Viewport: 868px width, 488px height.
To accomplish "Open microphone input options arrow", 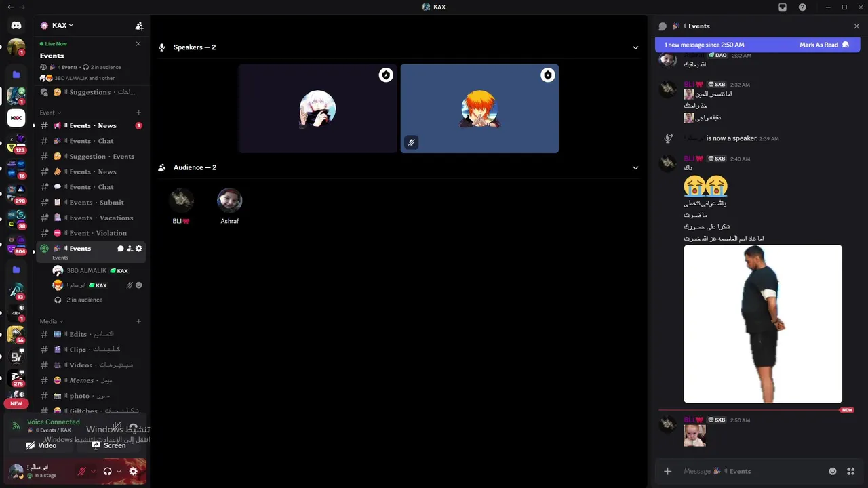I will [x=93, y=471].
